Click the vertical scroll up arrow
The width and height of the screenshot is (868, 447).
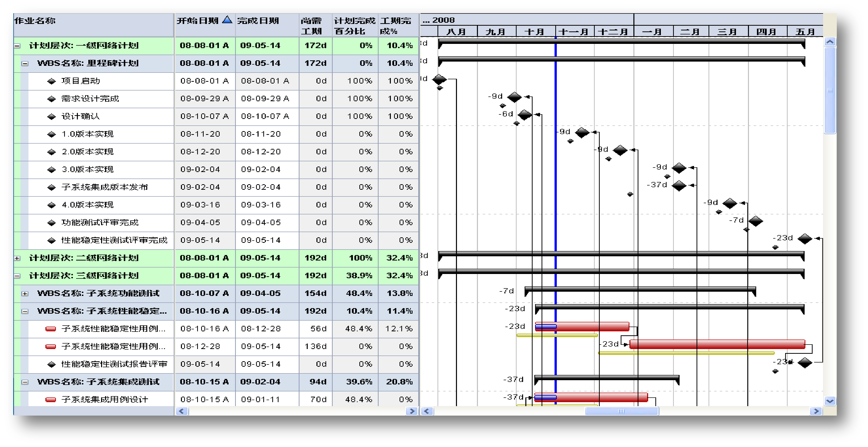[830, 42]
